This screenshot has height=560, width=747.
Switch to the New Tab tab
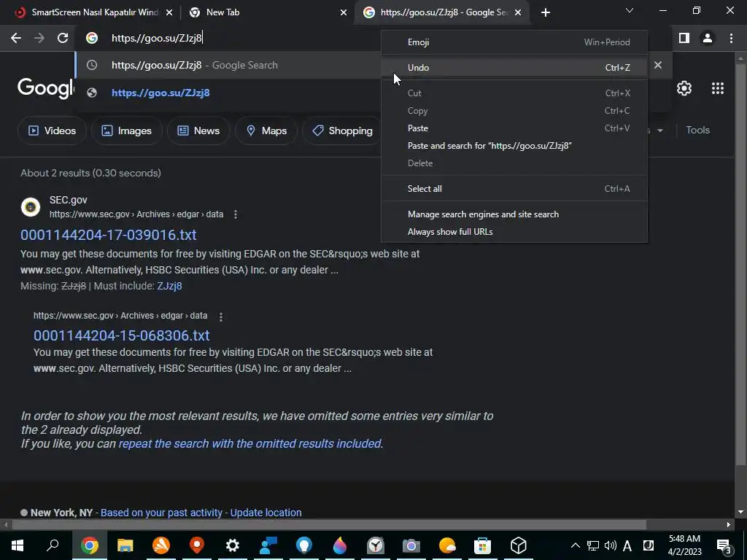pos(223,12)
